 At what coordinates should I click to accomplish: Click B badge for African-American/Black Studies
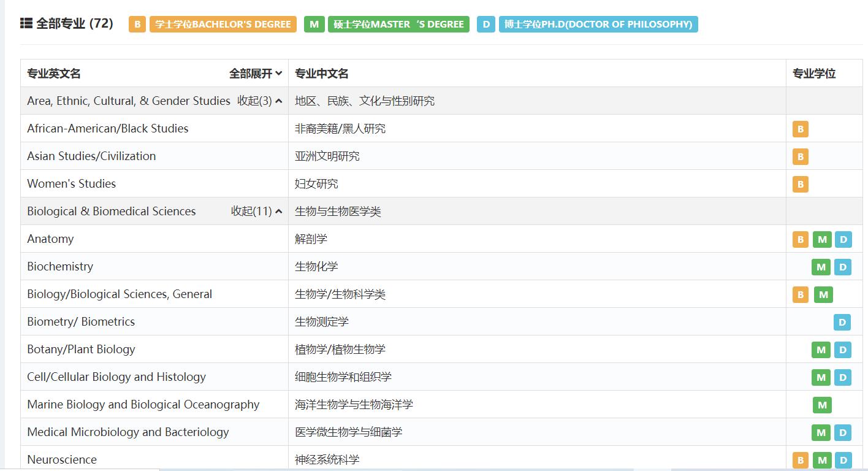pos(800,129)
